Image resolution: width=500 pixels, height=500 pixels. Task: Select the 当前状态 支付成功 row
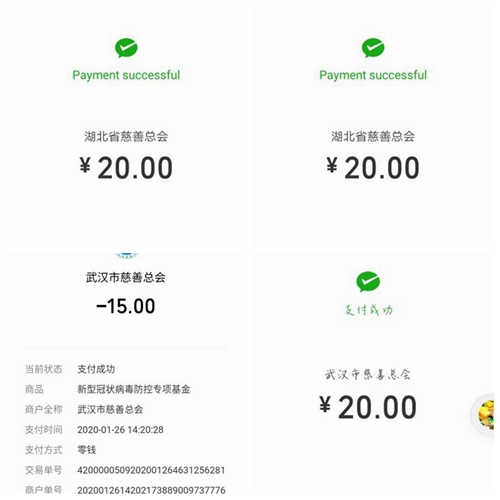click(x=126, y=369)
